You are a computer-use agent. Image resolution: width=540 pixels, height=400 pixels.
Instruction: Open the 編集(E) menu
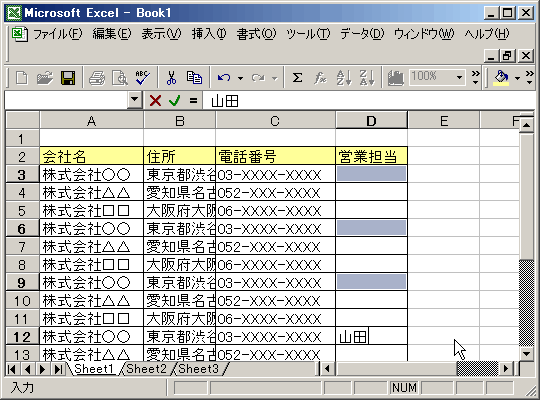(112, 34)
